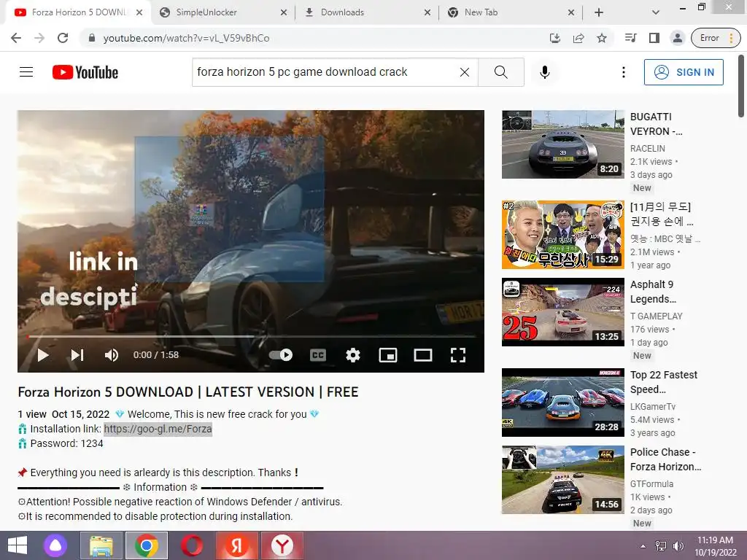Click the video progress bar
Screen dimensions: 747x560
tap(251, 336)
